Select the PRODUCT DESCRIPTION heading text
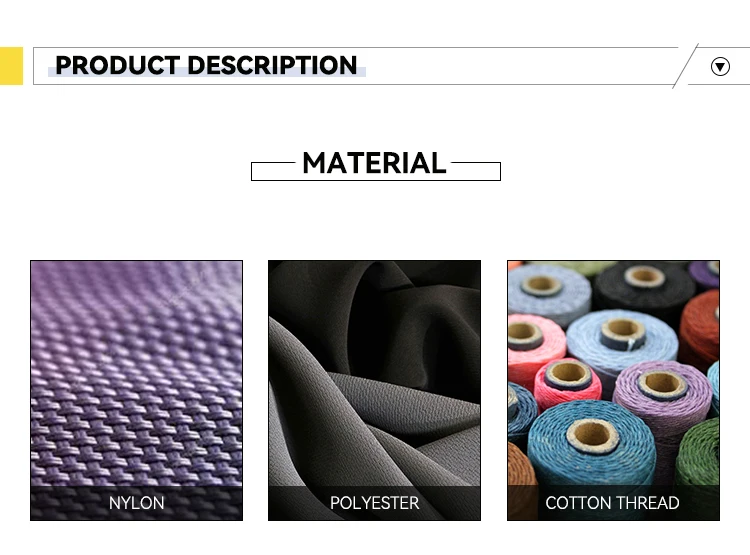This screenshot has width=750, height=555. tap(206, 65)
